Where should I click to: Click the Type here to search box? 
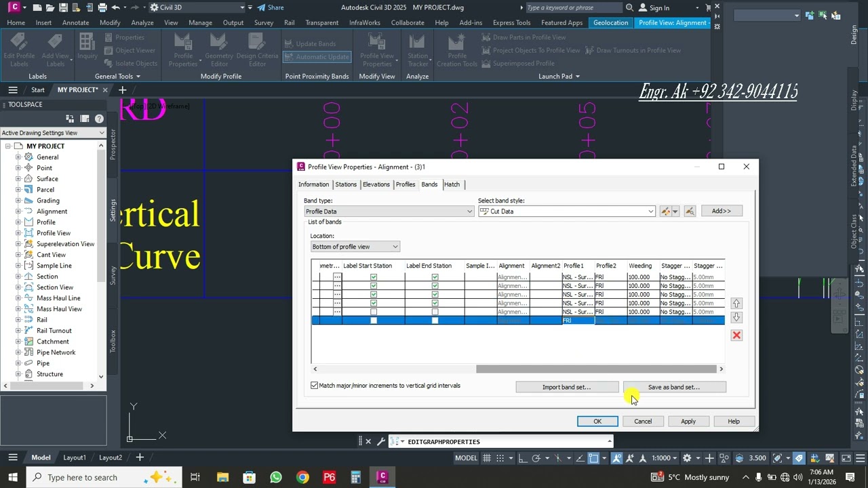coord(104,477)
